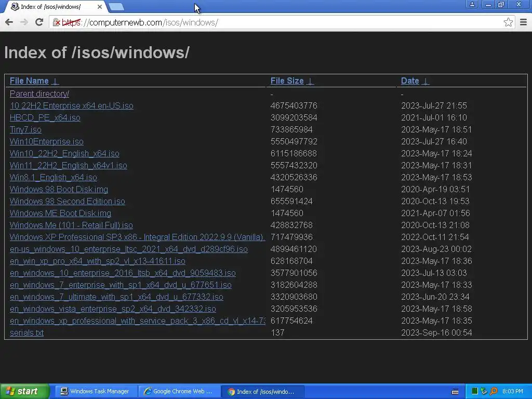The image size is (532, 399).
Task: Open Win10_22H2_English_x64.iso link
Action: [x=64, y=153]
